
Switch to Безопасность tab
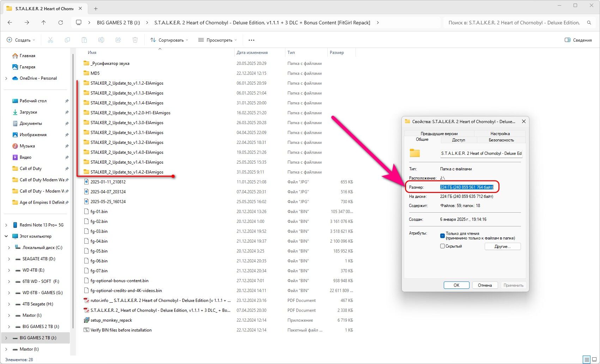(x=501, y=140)
